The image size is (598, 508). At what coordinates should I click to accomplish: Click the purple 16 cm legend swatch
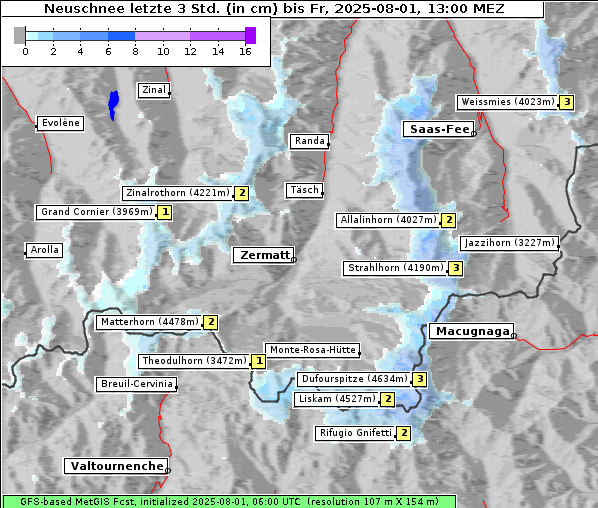pyautogui.click(x=251, y=35)
